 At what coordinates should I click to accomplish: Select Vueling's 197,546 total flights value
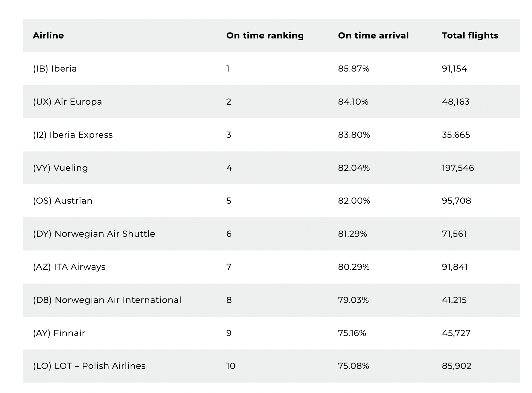pyautogui.click(x=458, y=168)
